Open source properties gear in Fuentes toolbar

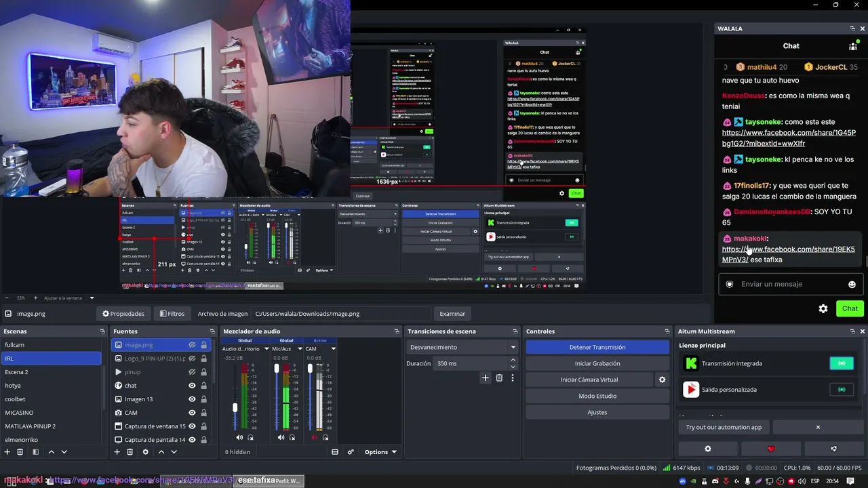click(145, 452)
